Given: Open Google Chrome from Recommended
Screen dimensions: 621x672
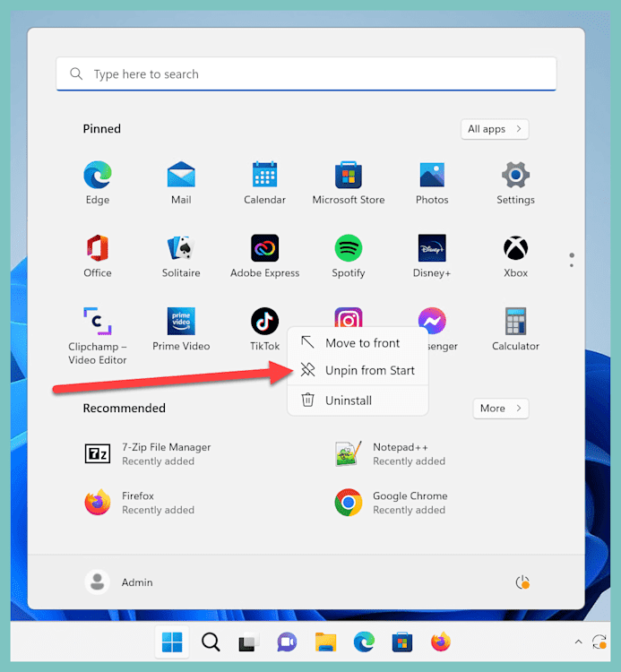Looking at the screenshot, I should (391, 503).
